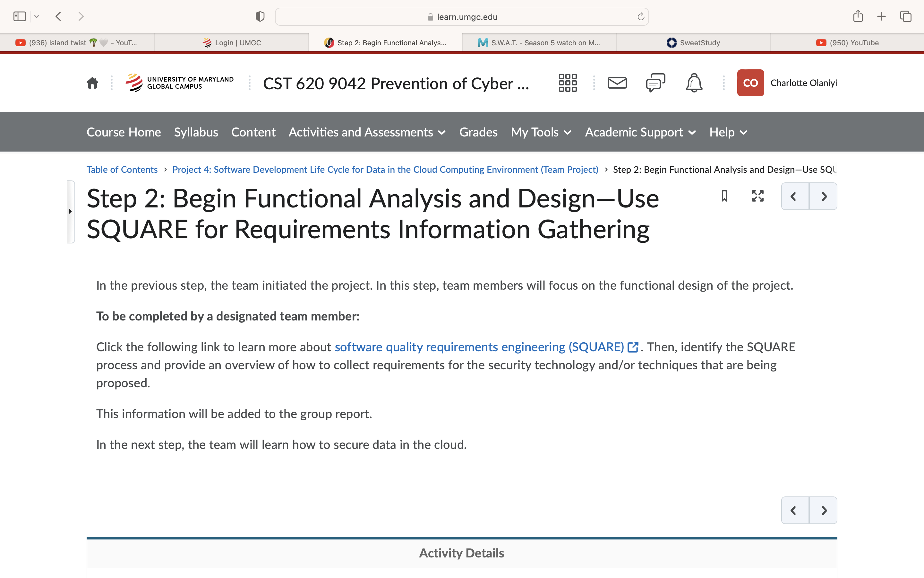
Task: Open the subscription chat bubbles icon
Action: tap(655, 83)
